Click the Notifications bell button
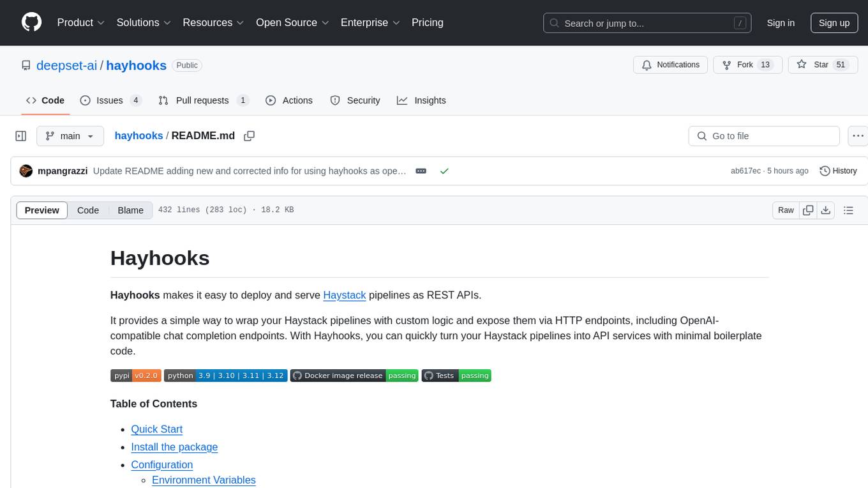Viewport: 868px width, 488px height. tap(670, 65)
